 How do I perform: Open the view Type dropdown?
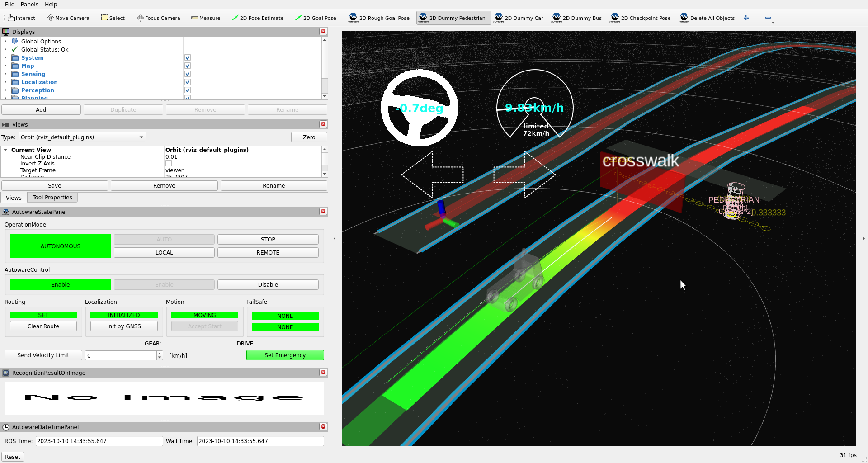[x=82, y=137]
